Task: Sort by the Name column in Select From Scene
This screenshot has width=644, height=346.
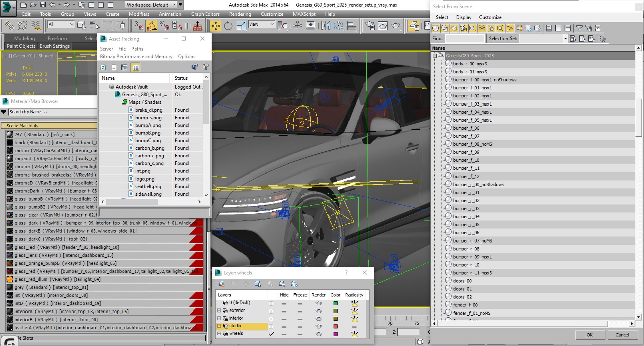Action: [533, 48]
